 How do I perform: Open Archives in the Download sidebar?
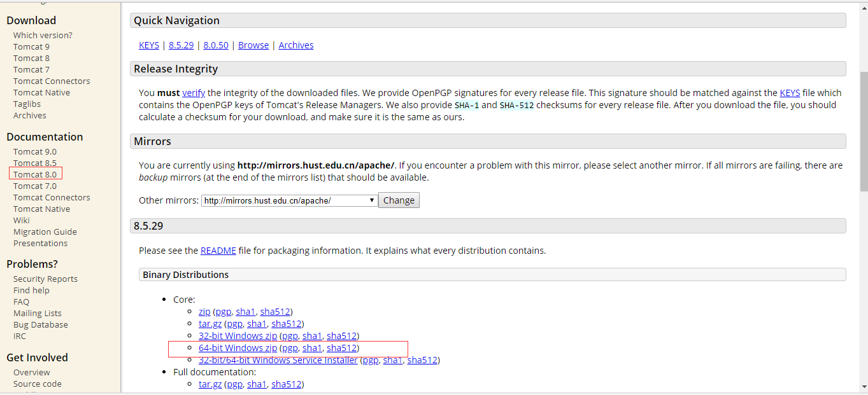(29, 115)
